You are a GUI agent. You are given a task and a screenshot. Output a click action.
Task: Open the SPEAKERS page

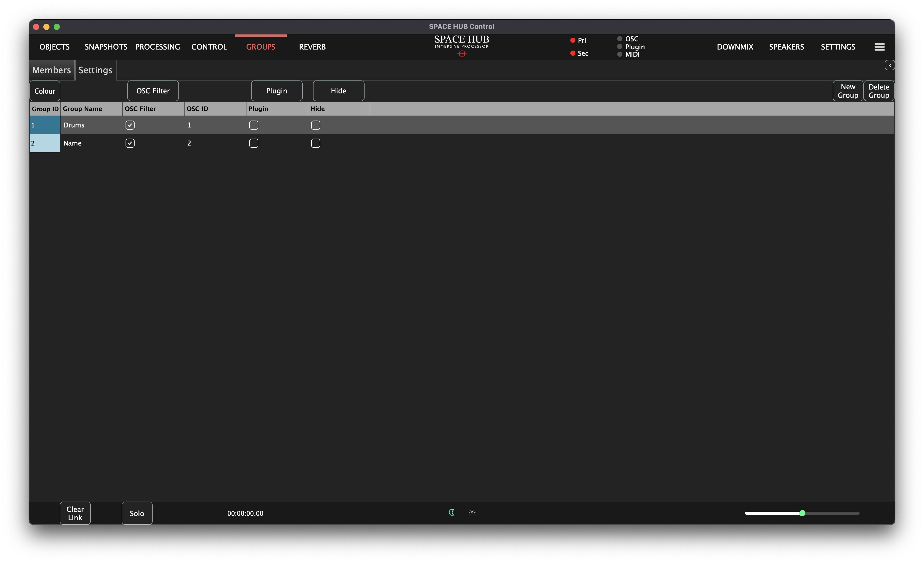(x=786, y=47)
